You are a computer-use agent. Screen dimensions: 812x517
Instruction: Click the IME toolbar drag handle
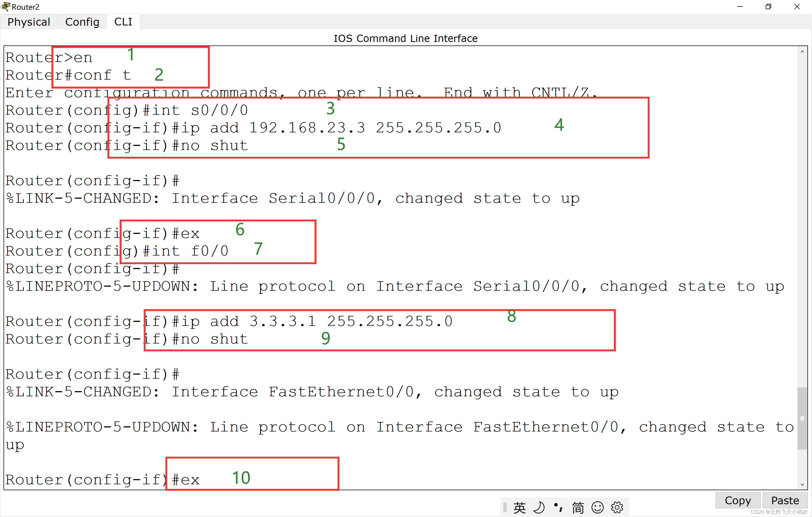click(x=505, y=508)
